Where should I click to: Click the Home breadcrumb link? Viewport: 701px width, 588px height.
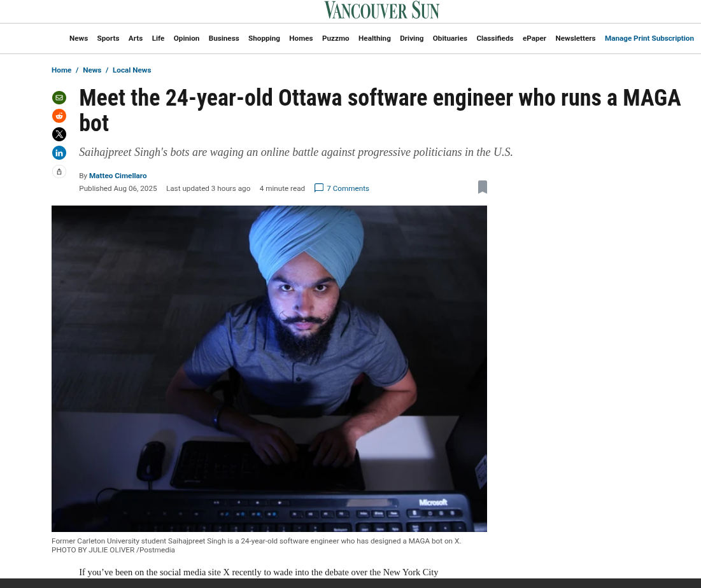[61, 70]
